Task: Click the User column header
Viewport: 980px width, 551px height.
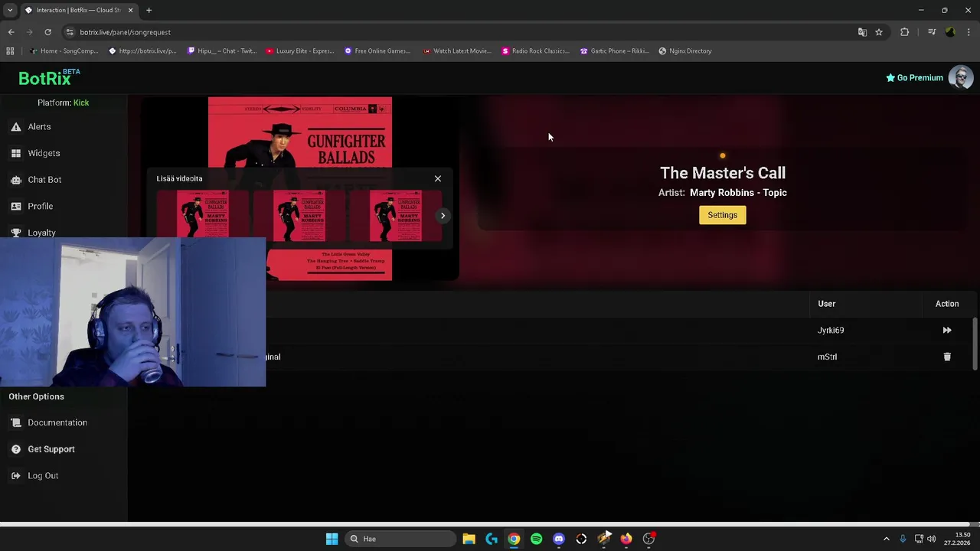Action: click(x=827, y=304)
